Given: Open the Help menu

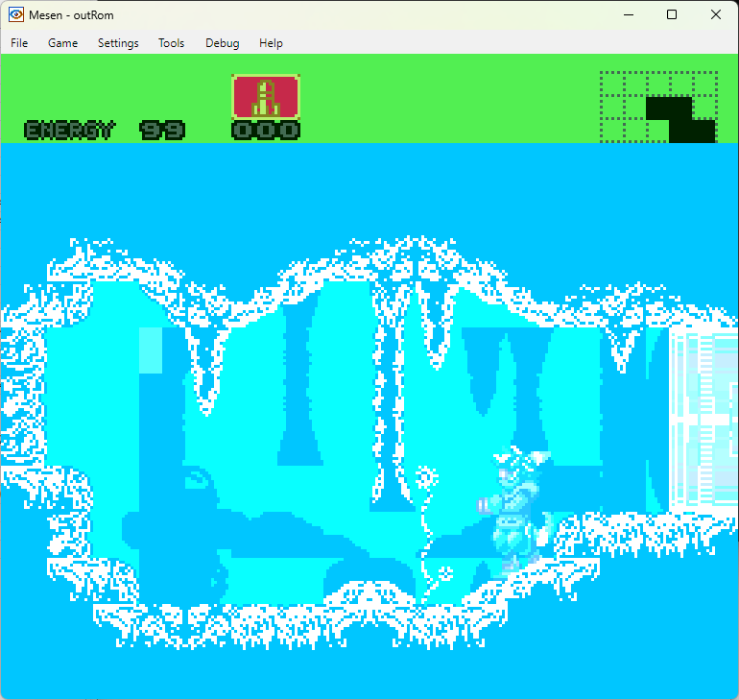Looking at the screenshot, I should pos(271,43).
